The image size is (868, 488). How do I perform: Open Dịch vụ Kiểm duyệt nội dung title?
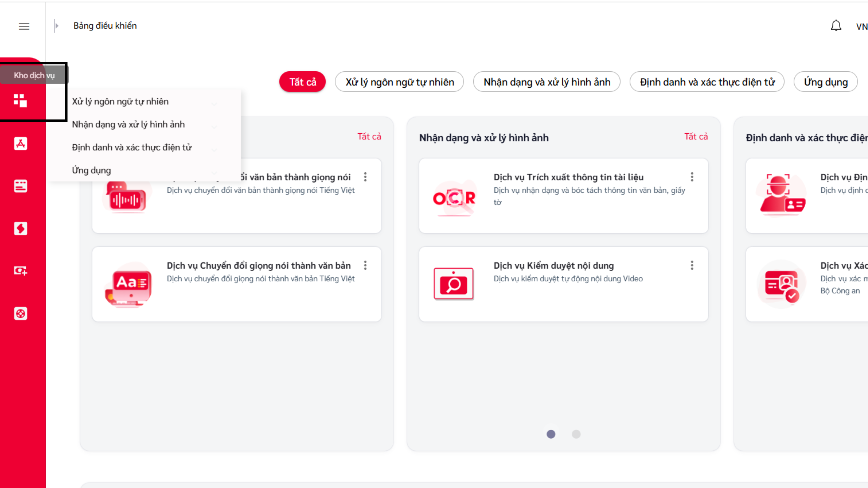click(554, 266)
